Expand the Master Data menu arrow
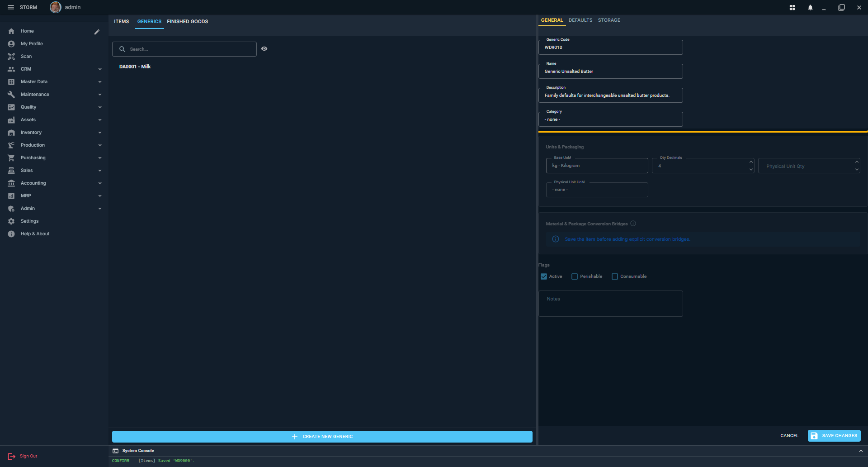Viewport: 868px width, 467px height. 100,82
